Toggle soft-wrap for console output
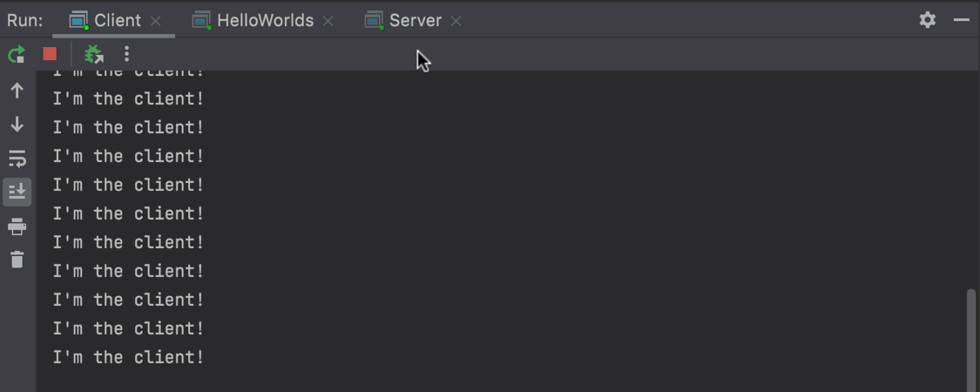The image size is (980, 392). (17, 159)
